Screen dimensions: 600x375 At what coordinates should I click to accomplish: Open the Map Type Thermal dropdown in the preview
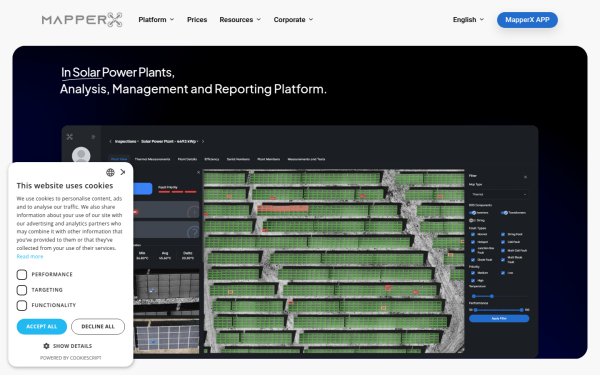point(499,194)
